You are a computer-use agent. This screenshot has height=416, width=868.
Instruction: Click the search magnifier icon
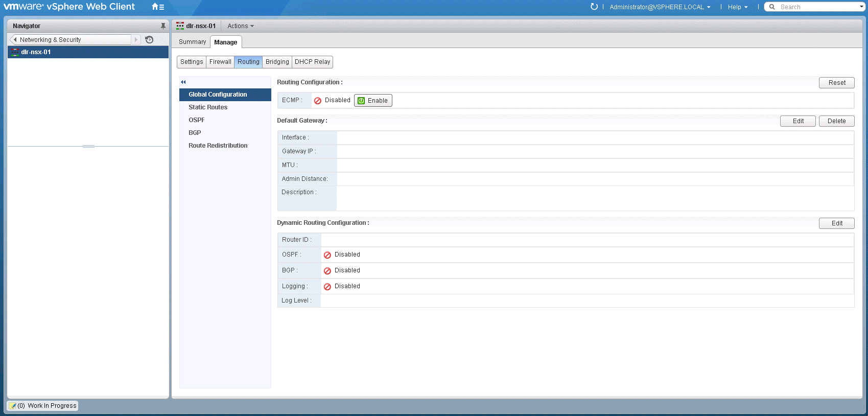(x=772, y=7)
